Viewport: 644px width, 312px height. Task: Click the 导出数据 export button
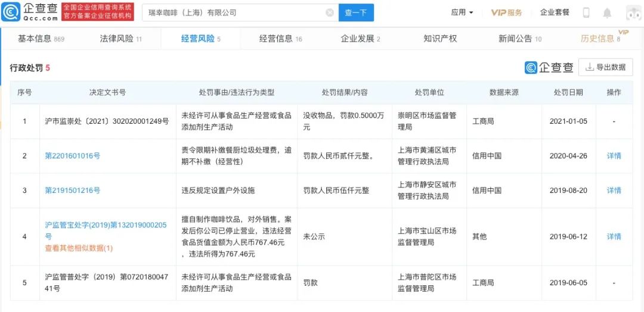pos(606,67)
